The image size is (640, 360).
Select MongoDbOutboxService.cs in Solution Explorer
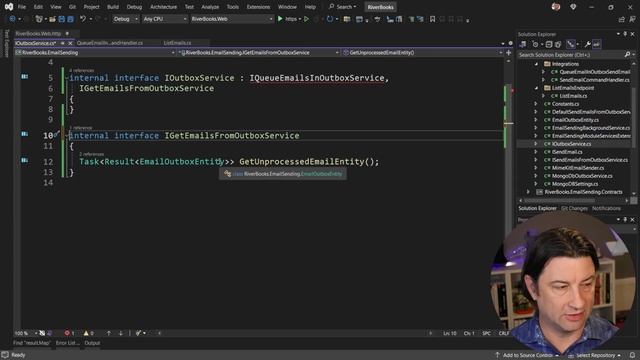coord(582,176)
